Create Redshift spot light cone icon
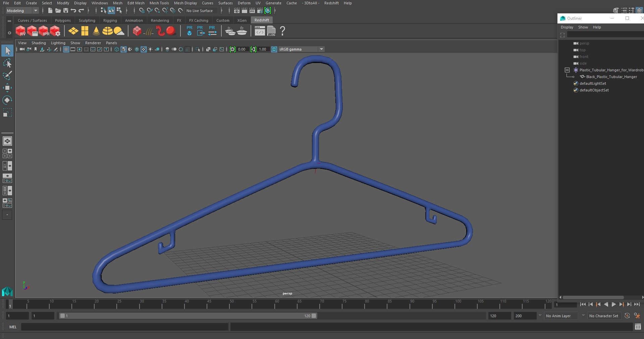The width and height of the screenshot is (644, 339). coord(96,31)
